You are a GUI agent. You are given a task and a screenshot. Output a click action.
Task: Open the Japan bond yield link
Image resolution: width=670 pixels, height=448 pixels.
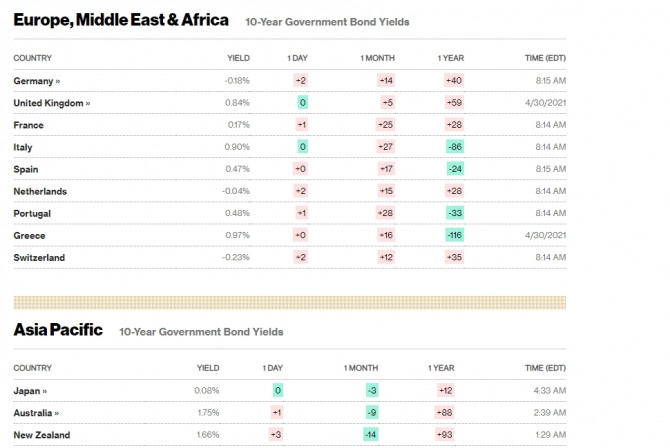[30, 390]
